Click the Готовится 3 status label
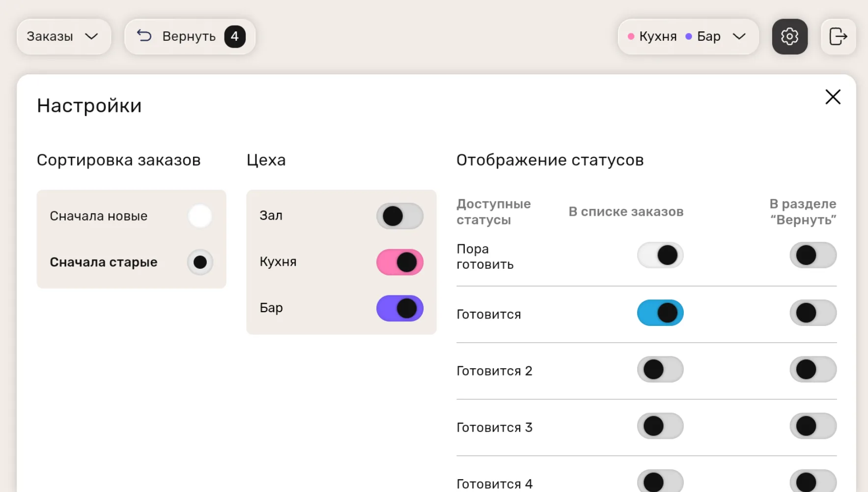This screenshot has width=868, height=492. (494, 427)
